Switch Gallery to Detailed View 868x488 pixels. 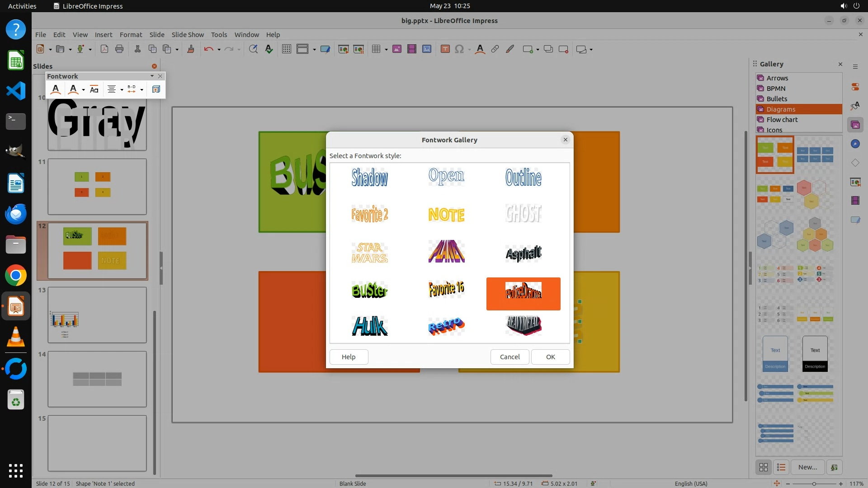pyautogui.click(x=781, y=467)
